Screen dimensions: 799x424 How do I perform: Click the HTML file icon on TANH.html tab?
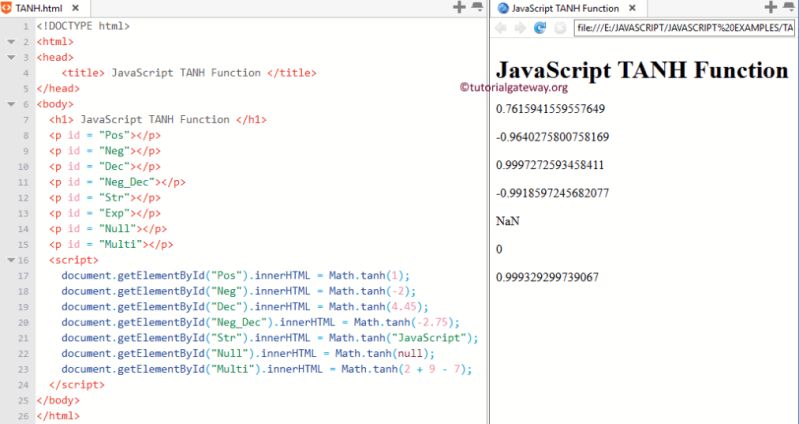click(7, 8)
